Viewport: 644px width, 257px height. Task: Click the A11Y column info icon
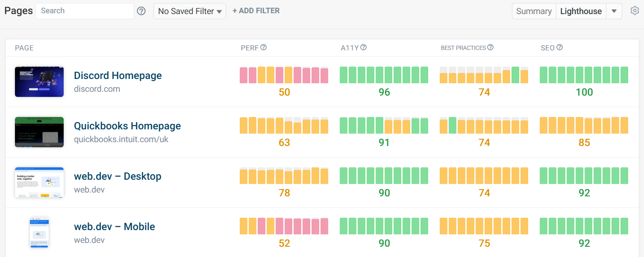[x=364, y=47]
